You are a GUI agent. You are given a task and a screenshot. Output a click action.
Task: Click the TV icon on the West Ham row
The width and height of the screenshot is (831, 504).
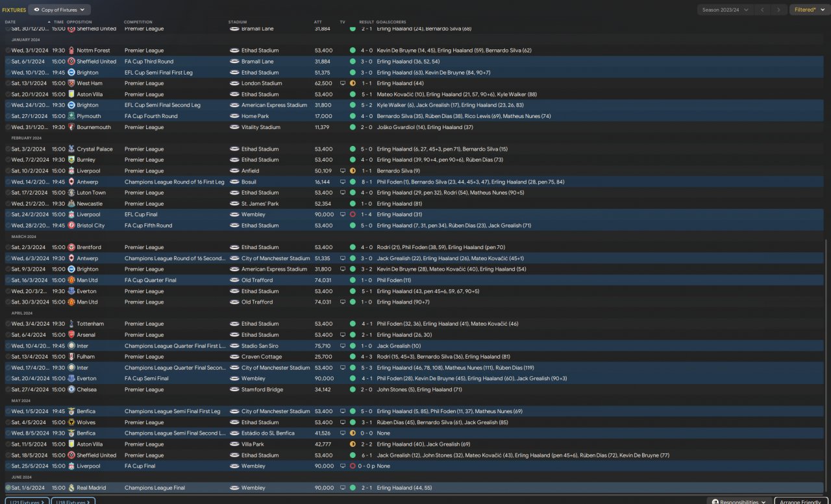coord(343,84)
